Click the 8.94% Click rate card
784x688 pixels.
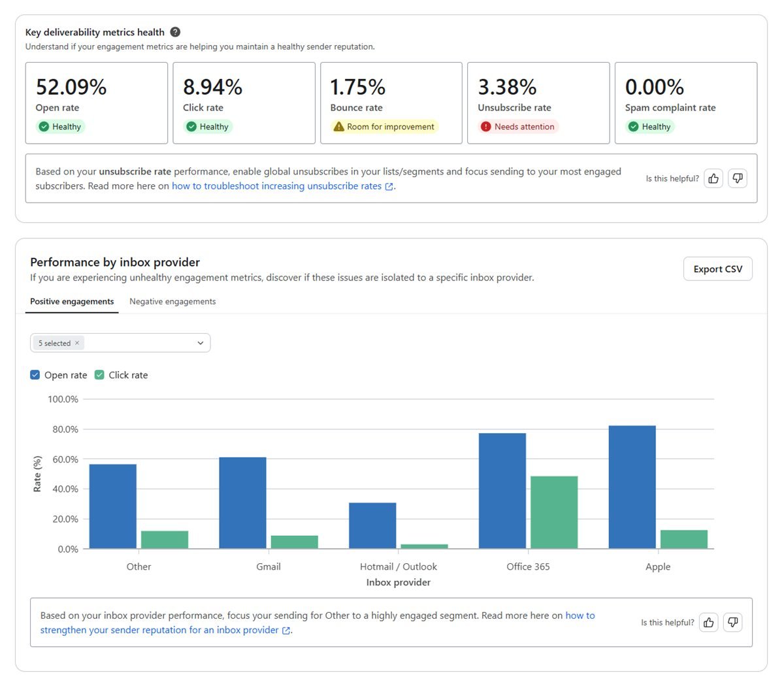coord(244,103)
